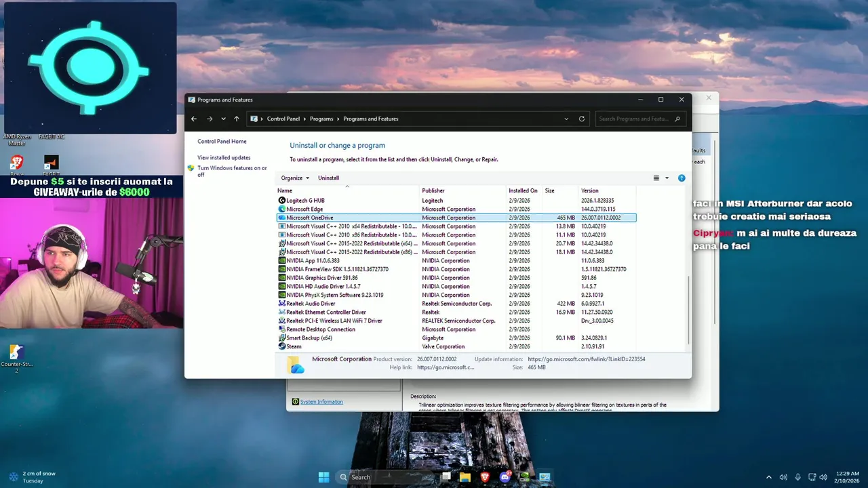The width and height of the screenshot is (868, 488).
Task: Open Brave shortcut on desktop
Action: point(17,163)
